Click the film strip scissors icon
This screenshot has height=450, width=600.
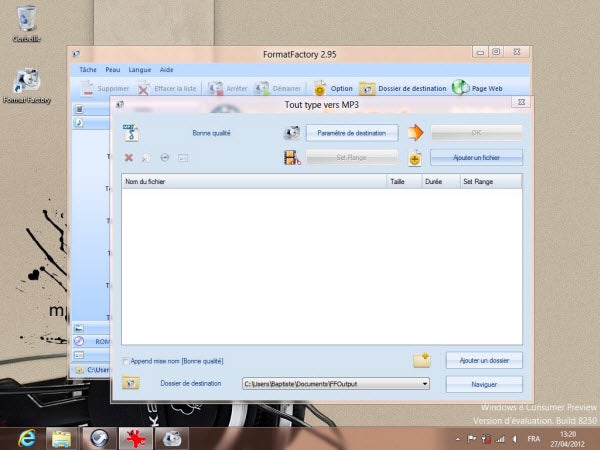292,158
